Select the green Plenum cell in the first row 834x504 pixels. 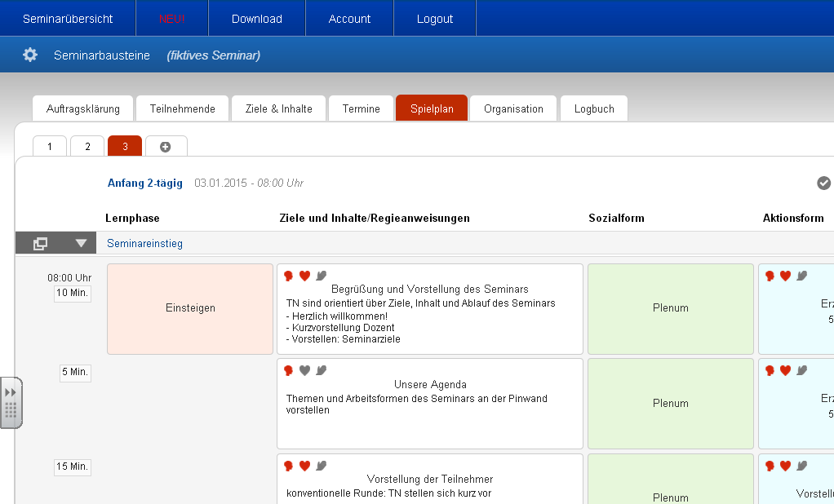pos(671,308)
